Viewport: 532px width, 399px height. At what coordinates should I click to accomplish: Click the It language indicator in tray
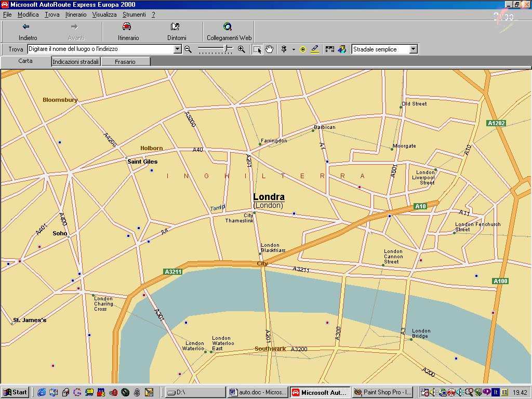(x=495, y=392)
